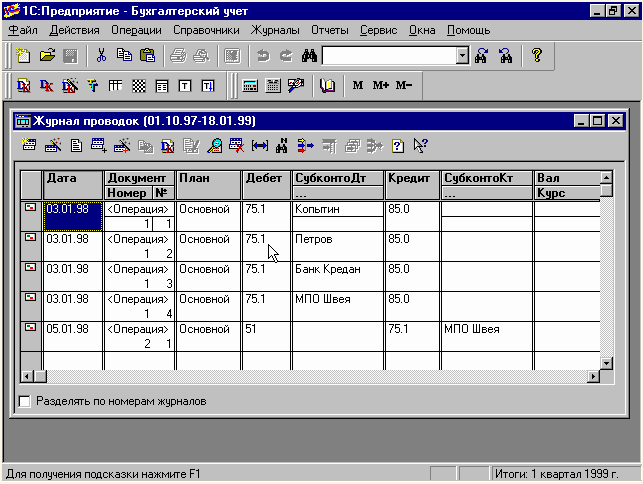Click the yellow question mark Help icon
The image size is (643, 484).
click(536, 56)
